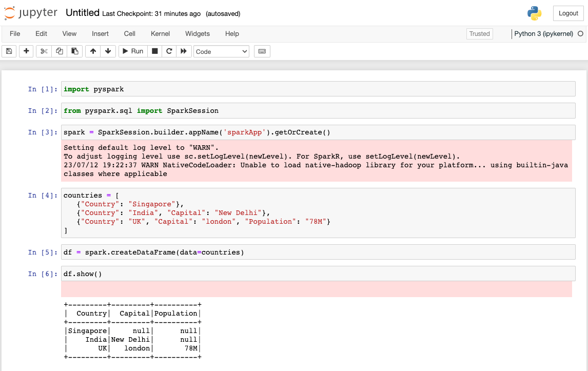Screen dimensions: 588x371
Task: Open the Code cell type dropdown
Action: (221, 51)
